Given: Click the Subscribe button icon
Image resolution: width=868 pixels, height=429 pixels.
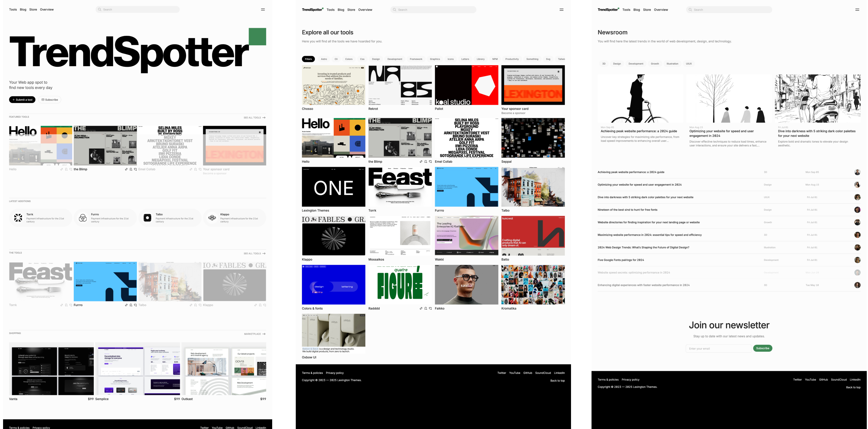Looking at the screenshot, I should pos(43,100).
